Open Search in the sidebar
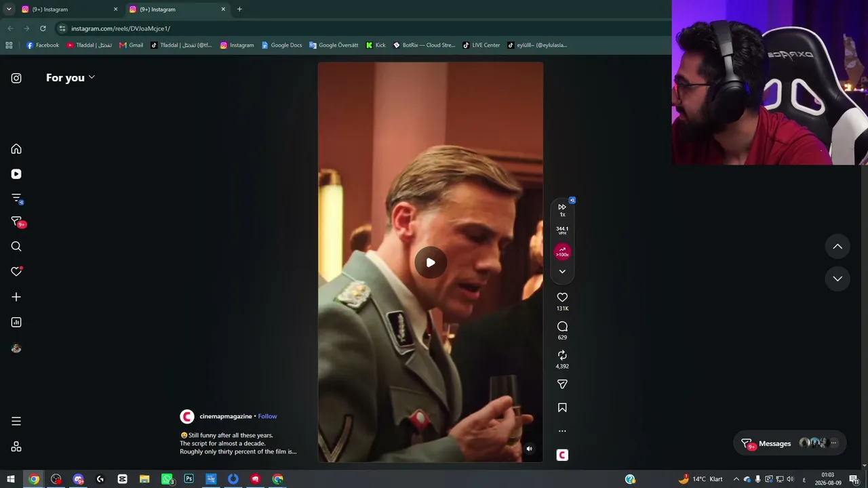 coord(16,247)
